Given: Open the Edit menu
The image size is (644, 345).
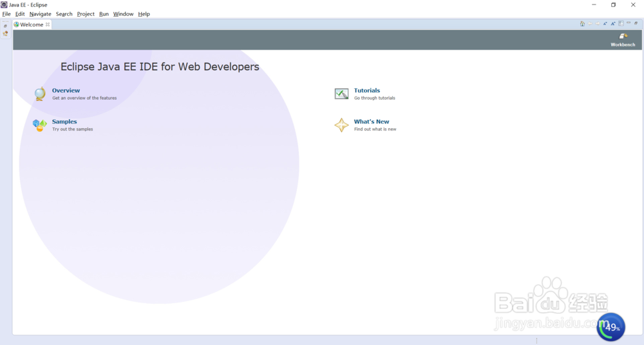Looking at the screenshot, I should click(20, 14).
